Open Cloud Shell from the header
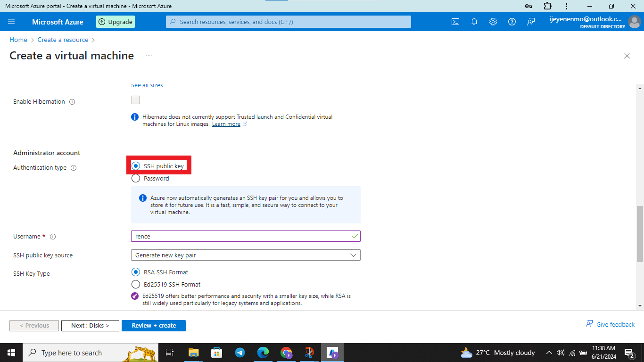Screen dimensions: 644x362 [455, 22]
